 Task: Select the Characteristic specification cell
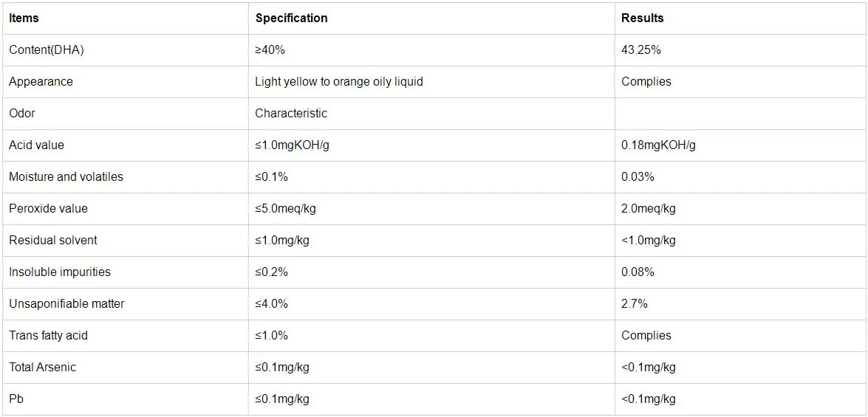tap(290, 113)
